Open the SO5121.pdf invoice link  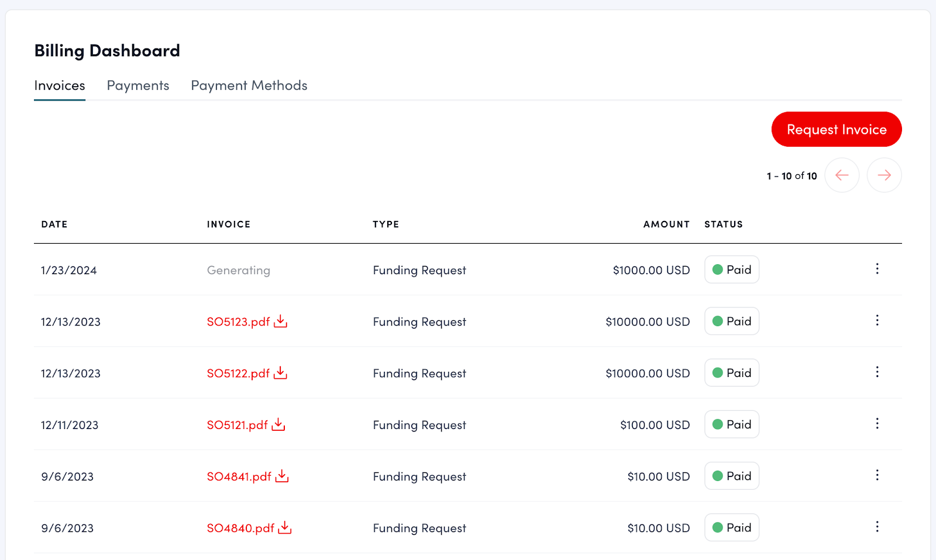coord(237,425)
